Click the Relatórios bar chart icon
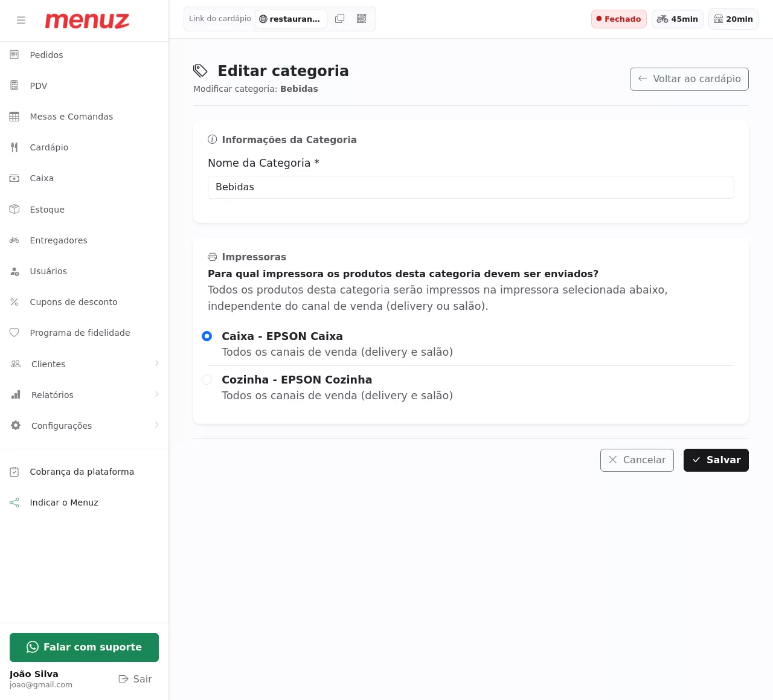 (x=16, y=394)
